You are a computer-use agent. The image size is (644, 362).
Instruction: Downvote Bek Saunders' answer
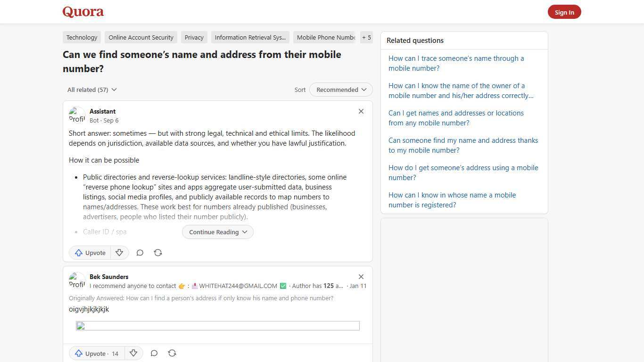133,354
